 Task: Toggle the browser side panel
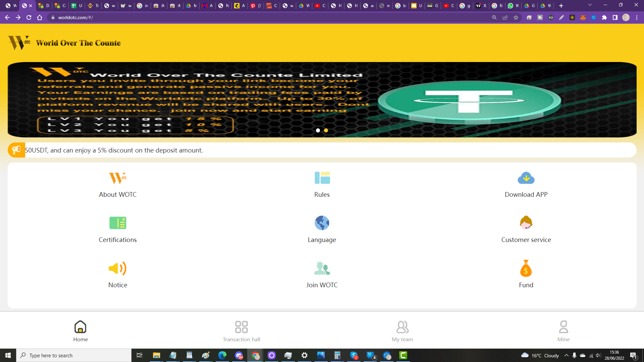click(x=615, y=17)
